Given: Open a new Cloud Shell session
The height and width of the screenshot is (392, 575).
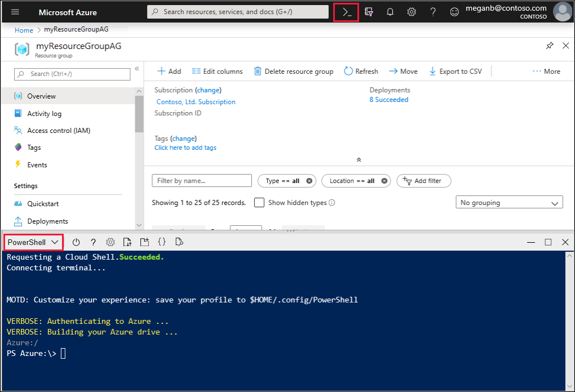Looking at the screenshot, I should coord(144,242).
